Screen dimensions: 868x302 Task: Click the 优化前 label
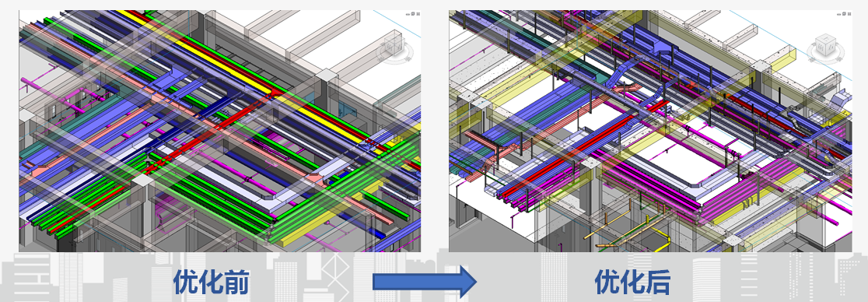[212, 282]
